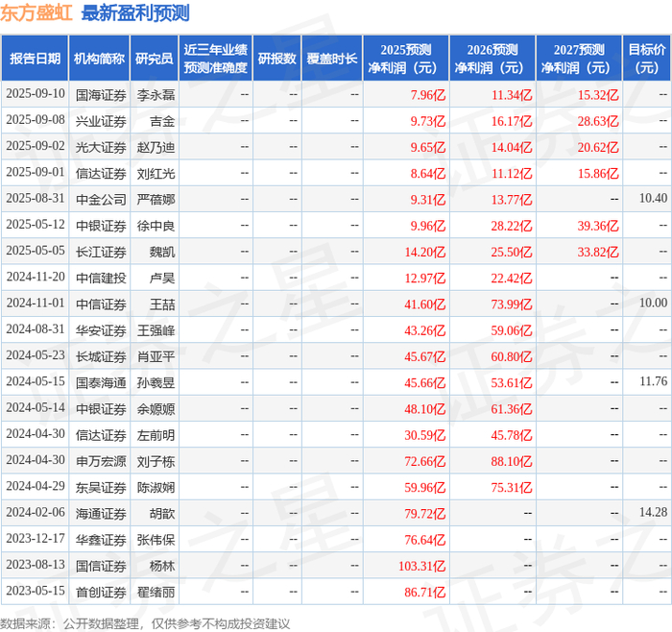This screenshot has height=632, width=672.
Task: Click the date cell 2025-09-10
Action: (x=36, y=94)
